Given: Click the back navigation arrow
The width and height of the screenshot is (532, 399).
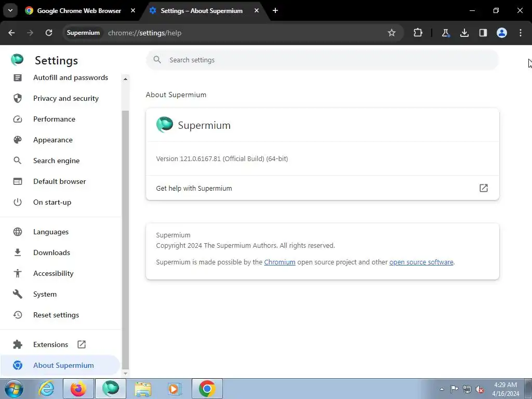Looking at the screenshot, I should [11, 33].
